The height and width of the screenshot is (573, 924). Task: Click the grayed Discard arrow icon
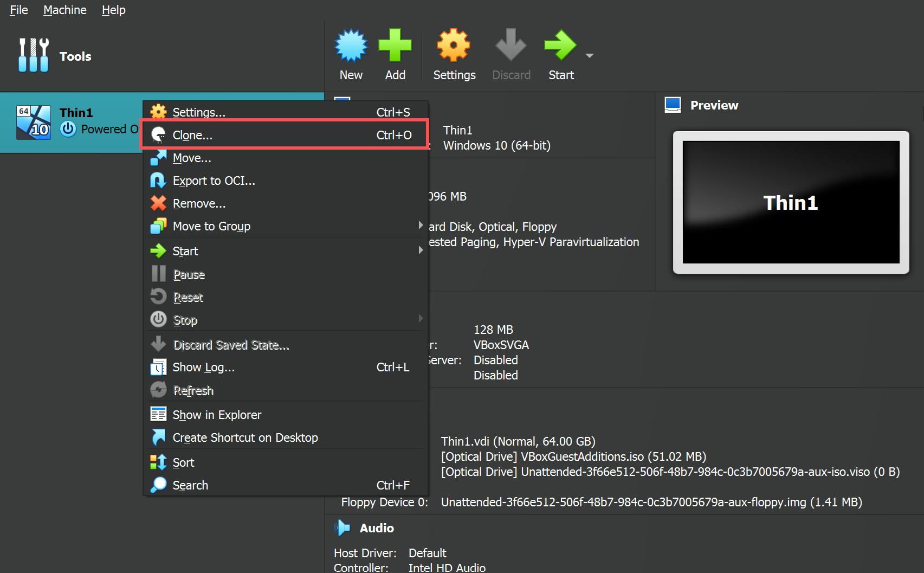point(511,45)
